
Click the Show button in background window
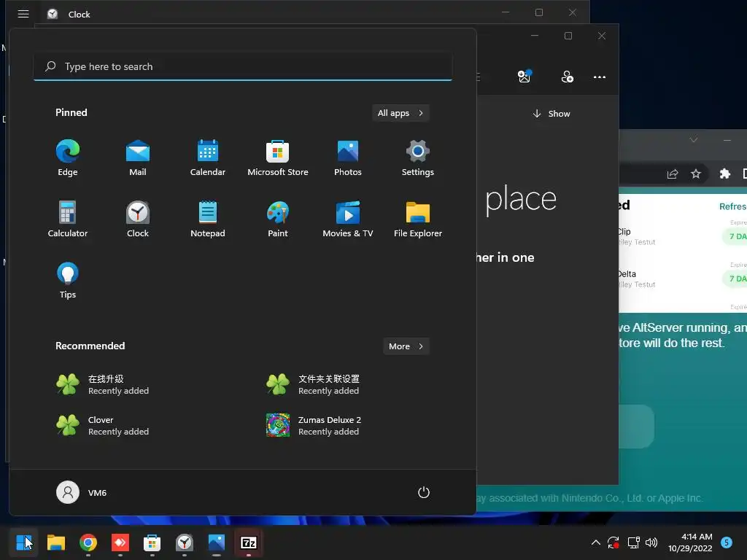click(x=551, y=113)
